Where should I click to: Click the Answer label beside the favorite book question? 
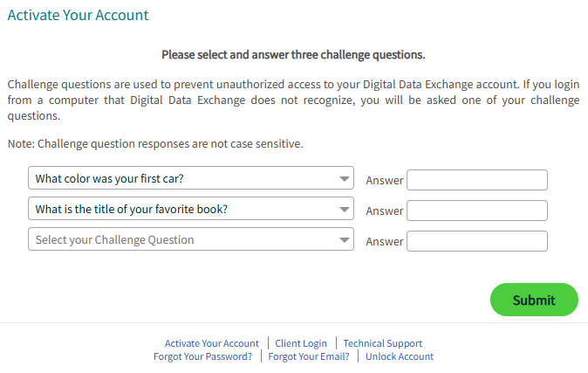coord(384,211)
